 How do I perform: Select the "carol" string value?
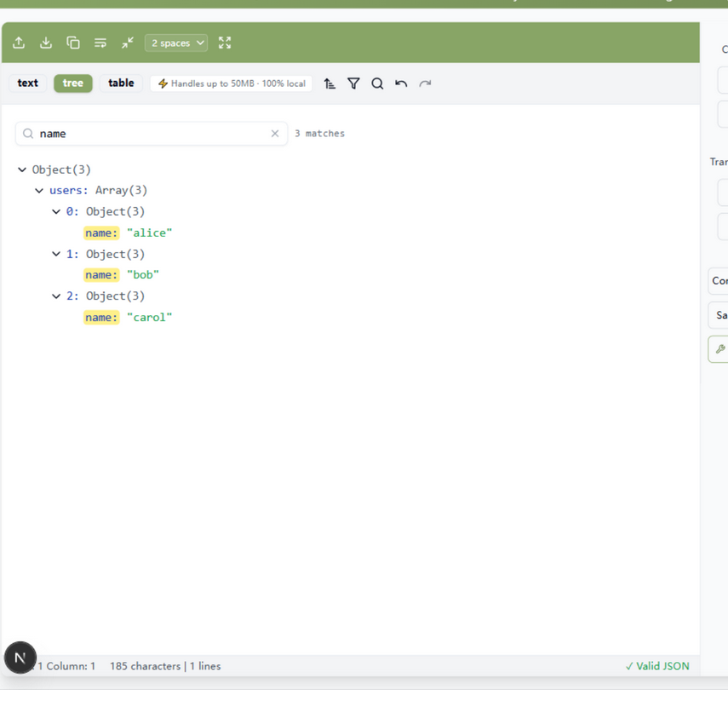coord(150,318)
